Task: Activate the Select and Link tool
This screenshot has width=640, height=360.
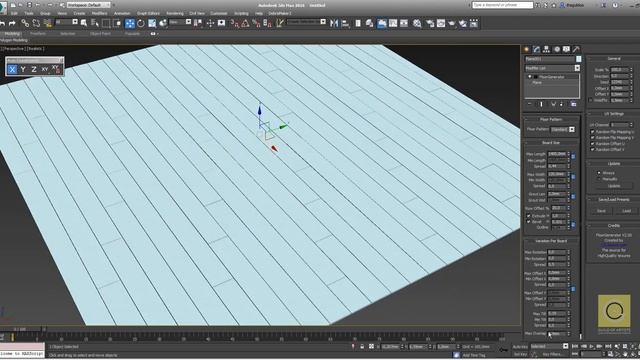Action: tap(25, 23)
